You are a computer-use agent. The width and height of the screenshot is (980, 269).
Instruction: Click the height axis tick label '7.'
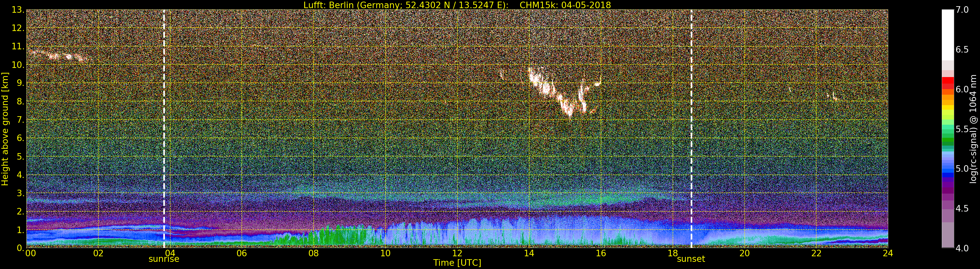coord(21,120)
